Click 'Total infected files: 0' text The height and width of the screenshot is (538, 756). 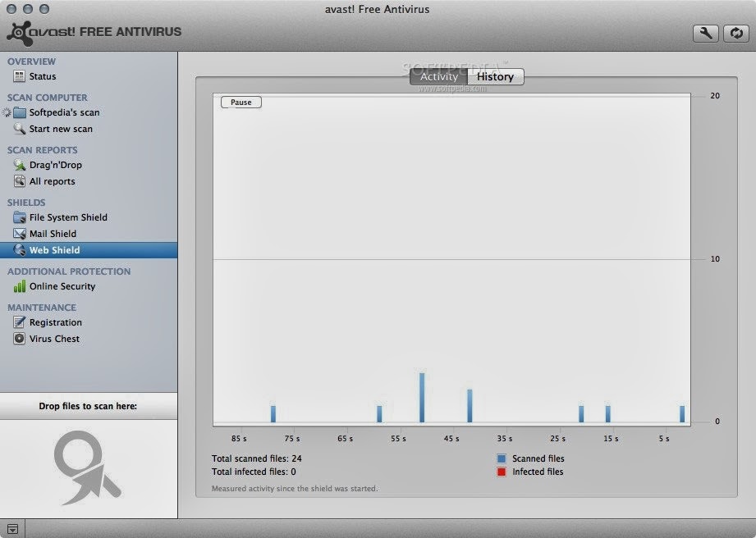coord(254,472)
